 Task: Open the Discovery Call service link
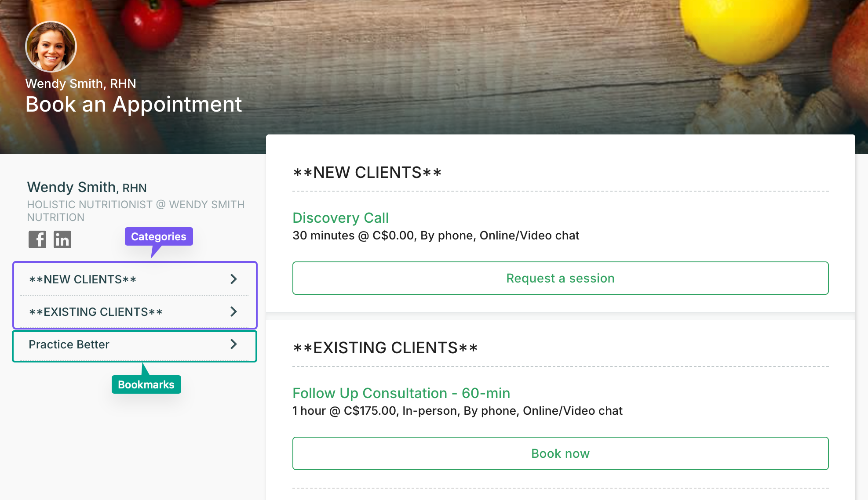(x=341, y=218)
